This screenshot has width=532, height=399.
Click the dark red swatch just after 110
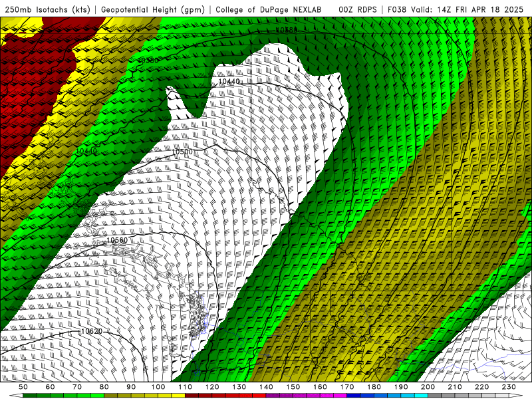pyautogui.click(x=192, y=396)
